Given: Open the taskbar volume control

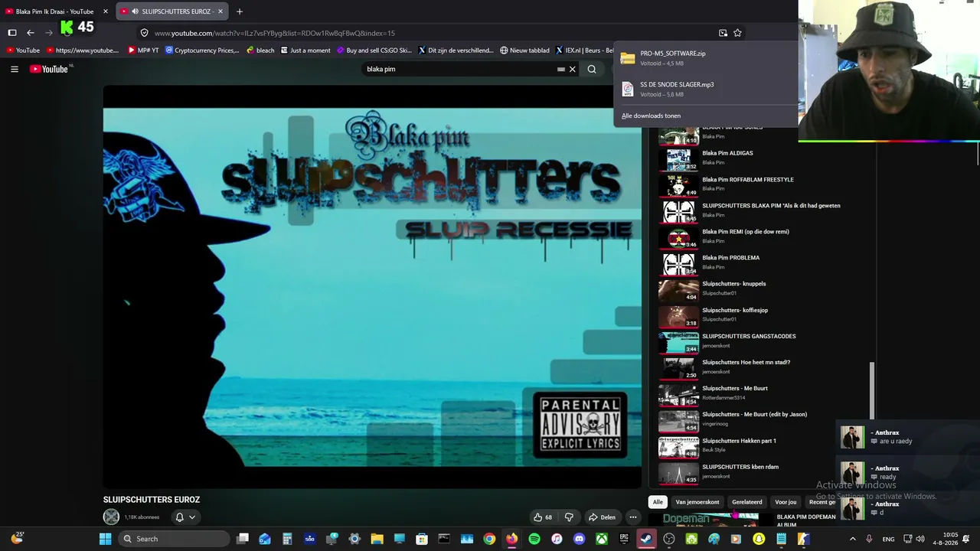Looking at the screenshot, I should coord(920,539).
